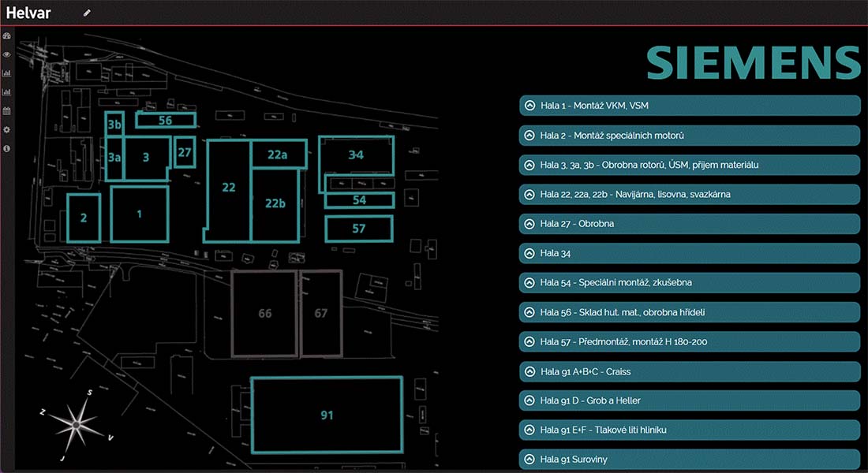Click the info icon in sidebar
This screenshot has height=473, width=868.
click(x=7, y=148)
